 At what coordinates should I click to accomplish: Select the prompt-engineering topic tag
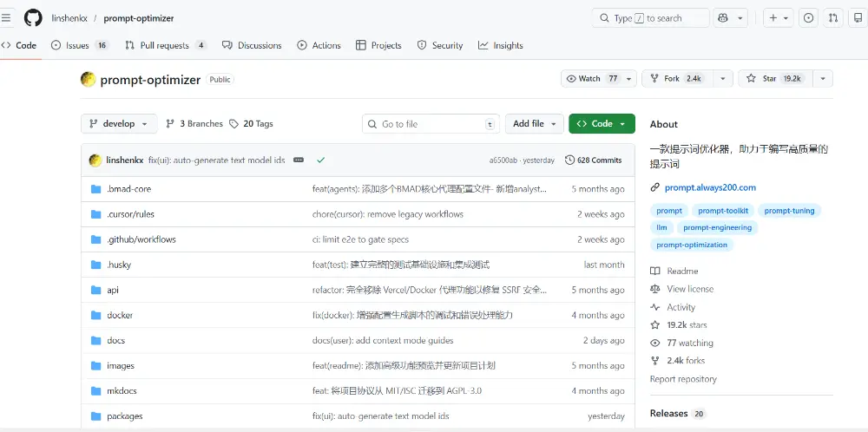click(717, 227)
